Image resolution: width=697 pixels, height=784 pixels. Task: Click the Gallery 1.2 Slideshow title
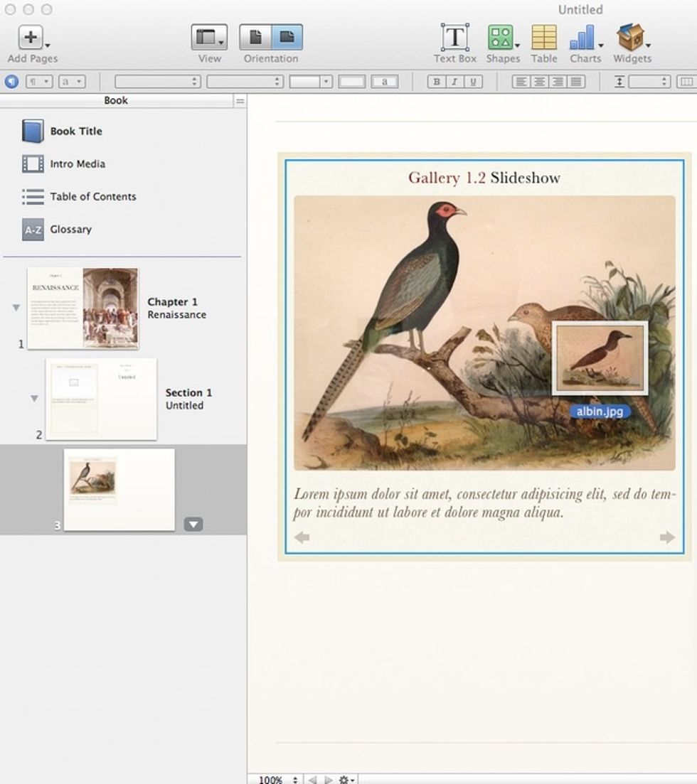point(484,178)
